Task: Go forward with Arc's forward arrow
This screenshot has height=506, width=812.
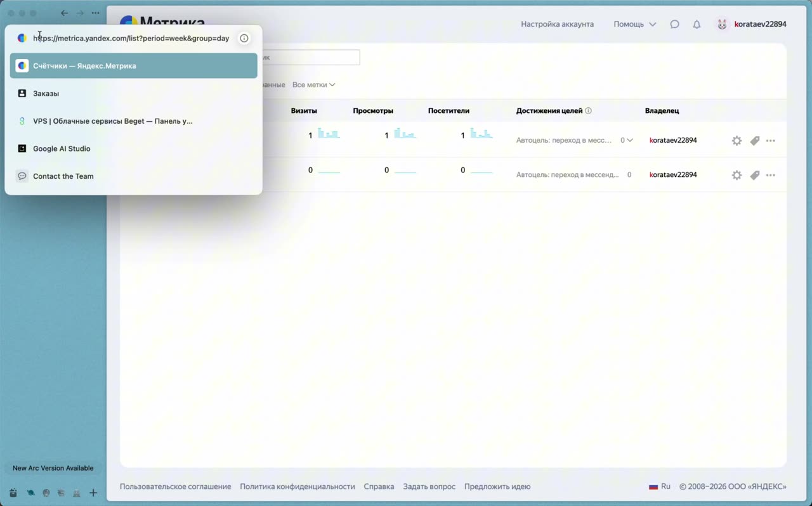Action: pos(80,13)
